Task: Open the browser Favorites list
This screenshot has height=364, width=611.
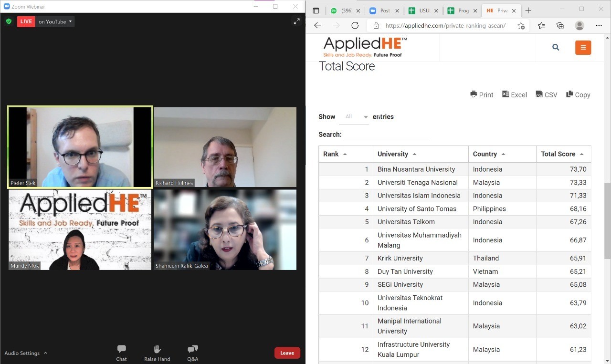Action: tap(541, 26)
